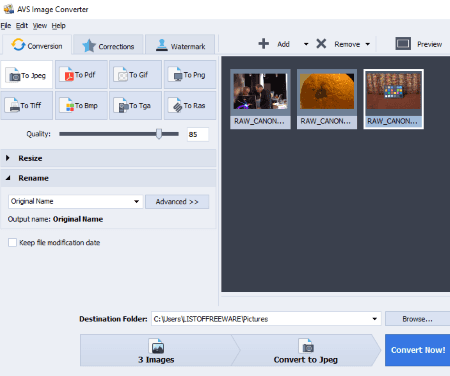Click the Remove X icon
The width and height of the screenshot is (450, 376).
coord(321,44)
